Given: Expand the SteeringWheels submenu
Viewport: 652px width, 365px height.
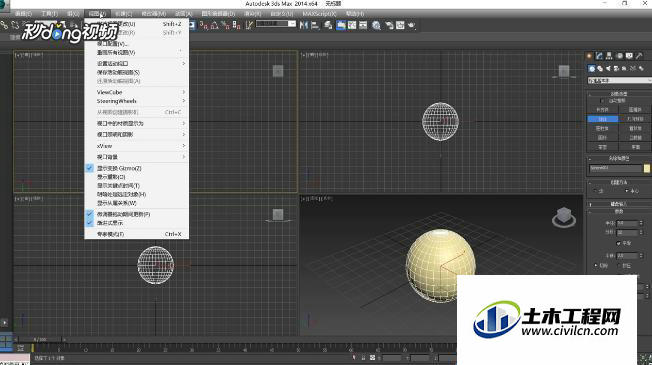Looking at the screenshot, I should tap(136, 101).
